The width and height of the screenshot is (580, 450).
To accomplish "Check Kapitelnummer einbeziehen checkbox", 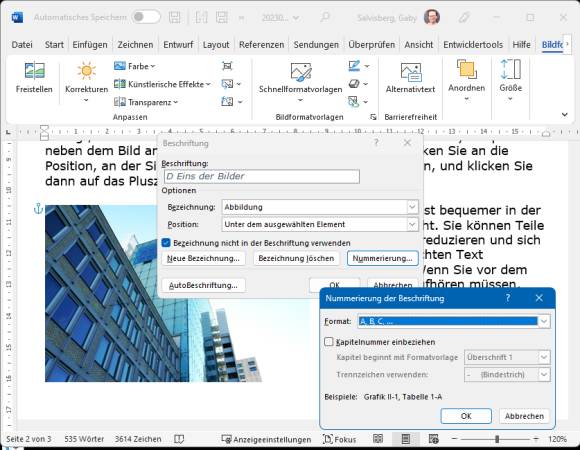I will click(x=328, y=342).
